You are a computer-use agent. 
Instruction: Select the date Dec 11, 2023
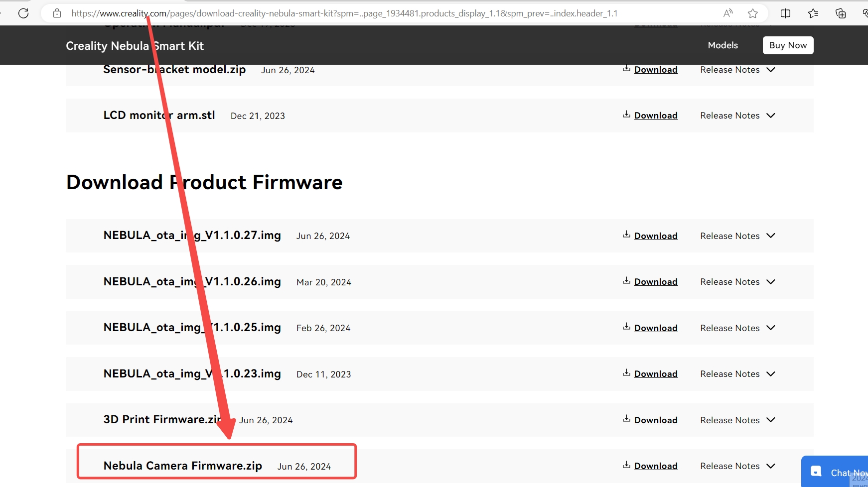[x=324, y=374]
